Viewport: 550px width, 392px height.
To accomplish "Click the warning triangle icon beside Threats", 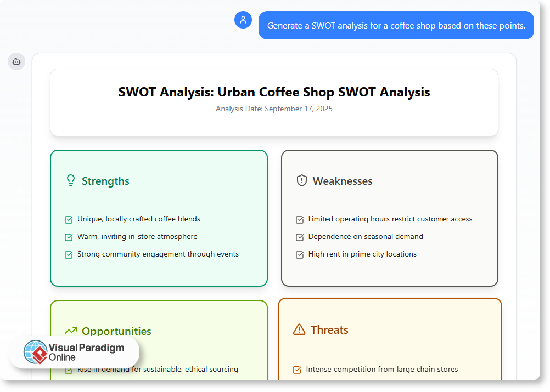I will click(x=299, y=330).
